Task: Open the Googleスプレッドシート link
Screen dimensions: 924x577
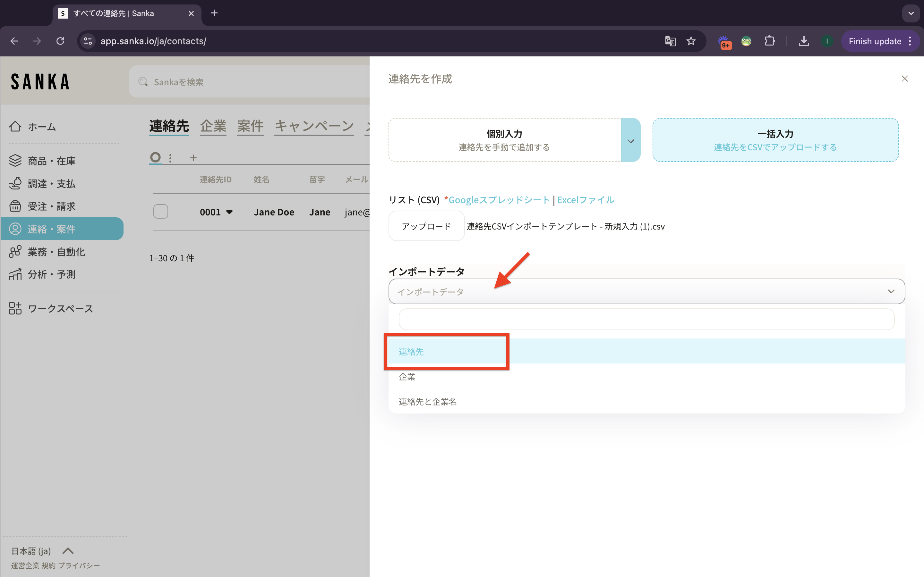Action: tap(499, 200)
